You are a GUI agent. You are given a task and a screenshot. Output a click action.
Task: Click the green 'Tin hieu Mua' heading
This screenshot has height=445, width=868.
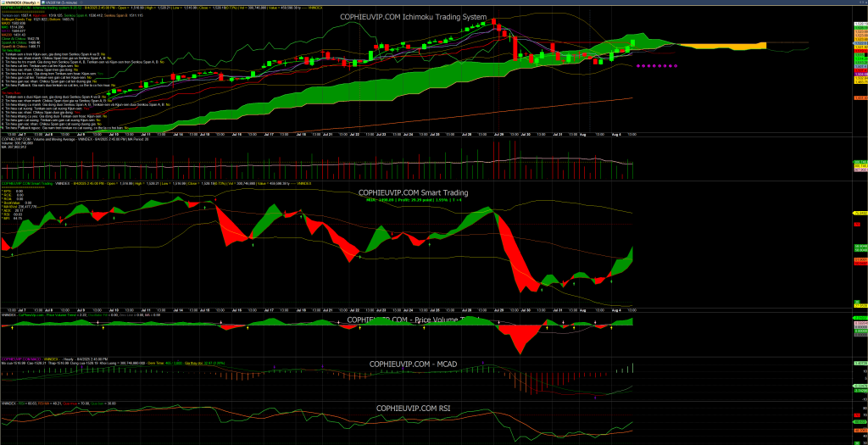coord(11,50)
